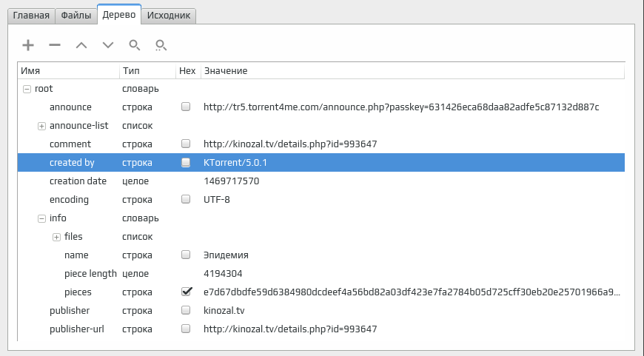Move the item down with the down arrow icon

coord(108,45)
